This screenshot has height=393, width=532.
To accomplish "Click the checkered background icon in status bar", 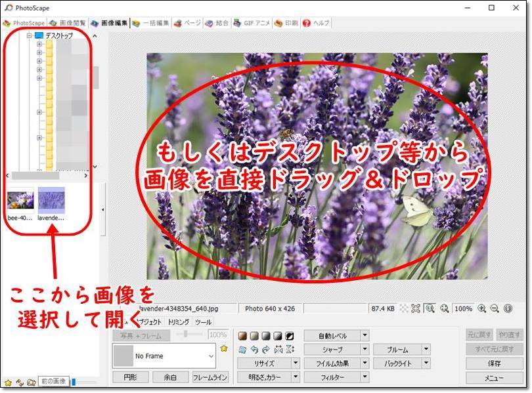I will tap(404, 308).
